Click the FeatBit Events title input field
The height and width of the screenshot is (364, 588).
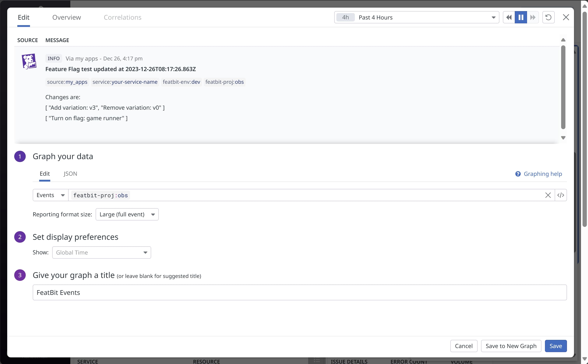pos(299,293)
